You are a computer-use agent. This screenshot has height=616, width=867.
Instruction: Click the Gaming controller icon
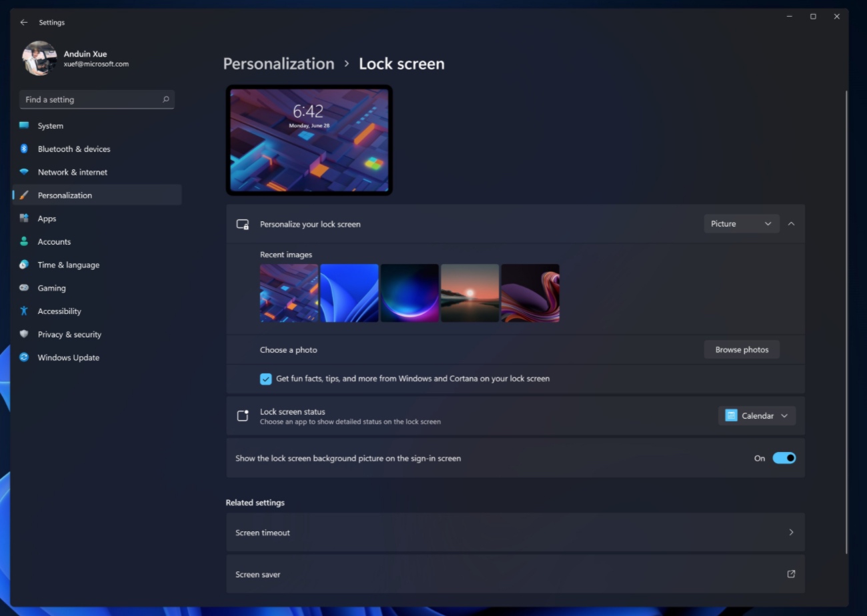click(24, 288)
